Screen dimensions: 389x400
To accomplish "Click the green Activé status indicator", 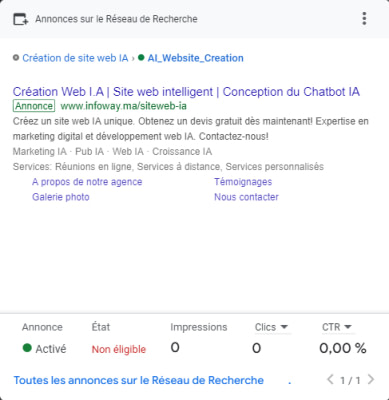I will (27, 348).
